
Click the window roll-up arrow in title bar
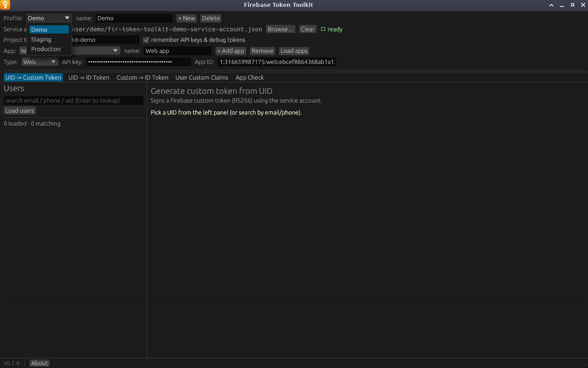coord(552,5)
